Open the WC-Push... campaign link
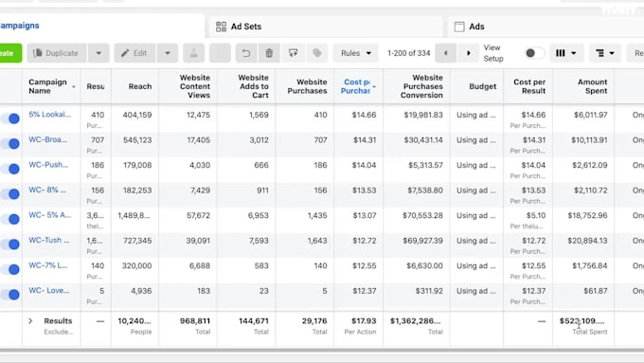 [48, 164]
